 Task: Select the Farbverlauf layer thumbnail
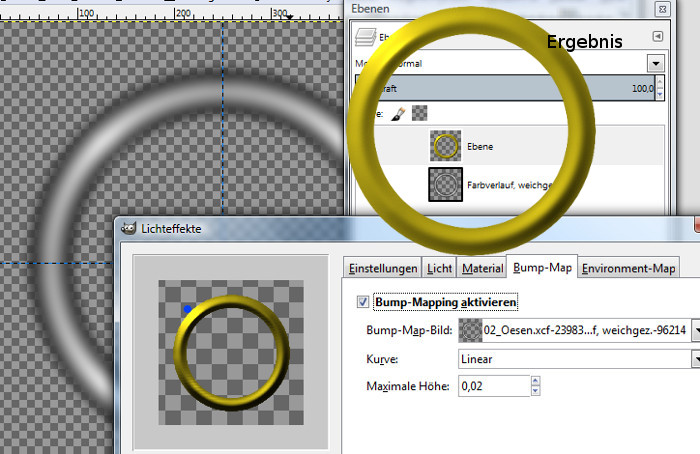point(446,184)
